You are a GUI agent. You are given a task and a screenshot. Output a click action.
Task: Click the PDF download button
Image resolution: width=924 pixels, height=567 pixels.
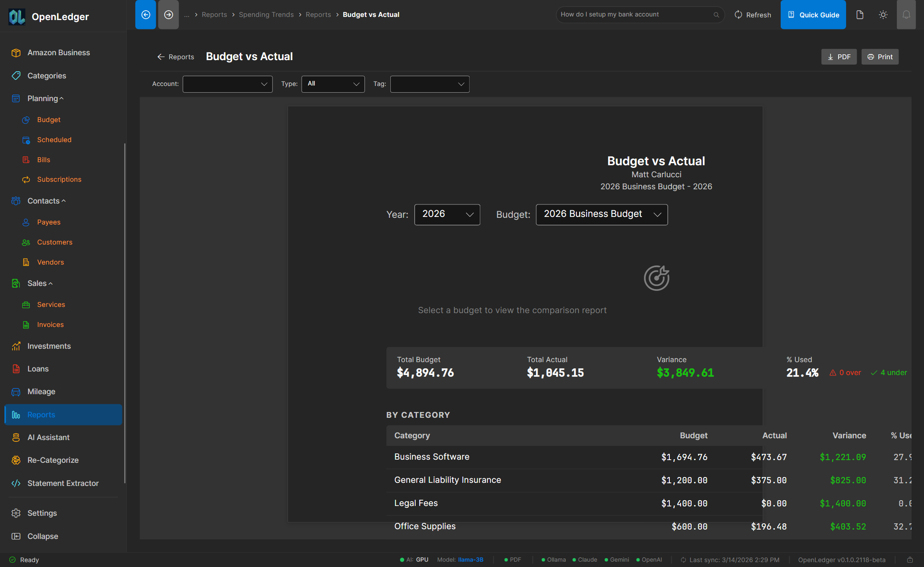(x=839, y=57)
